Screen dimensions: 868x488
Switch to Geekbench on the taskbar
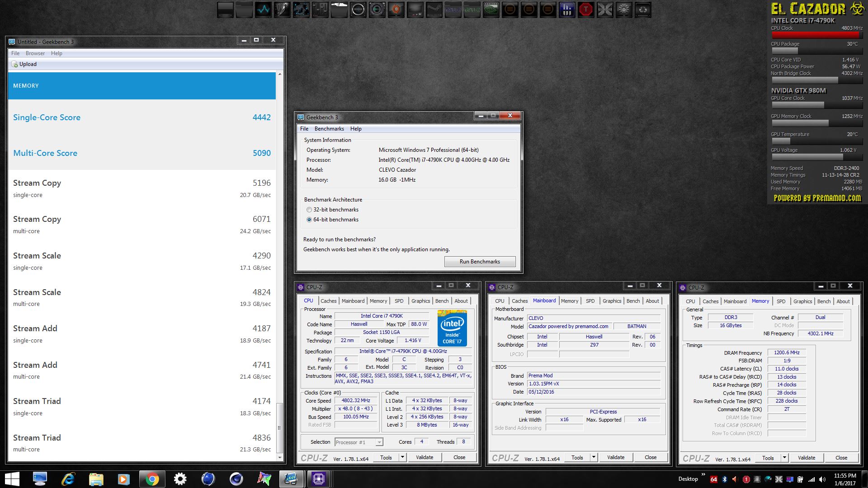[x=291, y=479]
